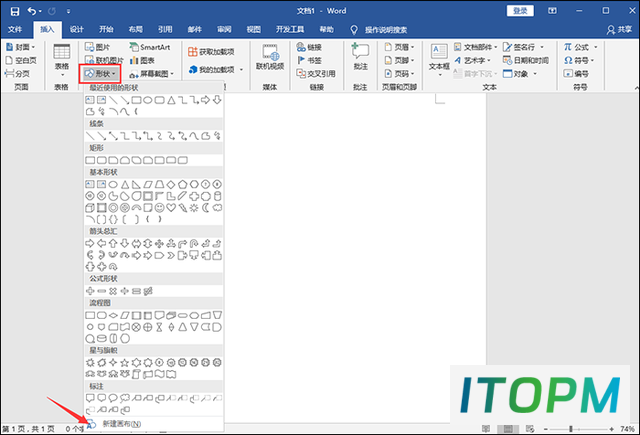Image resolution: width=640 pixels, height=435 pixels.
Task: Switch to Read Mode view
Action: (x=486, y=429)
